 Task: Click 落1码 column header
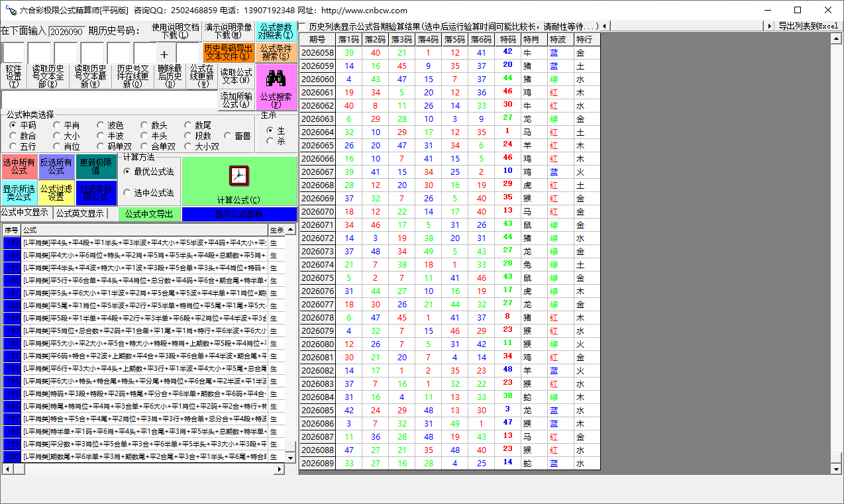pos(348,40)
